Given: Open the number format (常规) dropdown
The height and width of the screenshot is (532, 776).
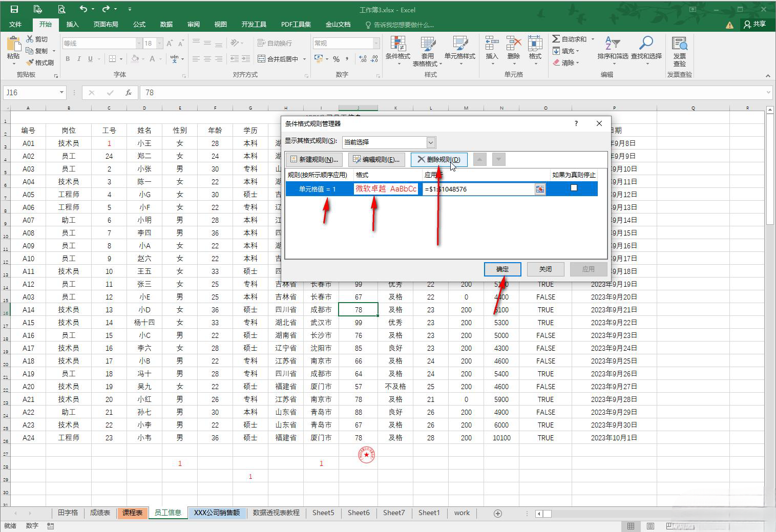Looking at the screenshot, I should click(376, 44).
